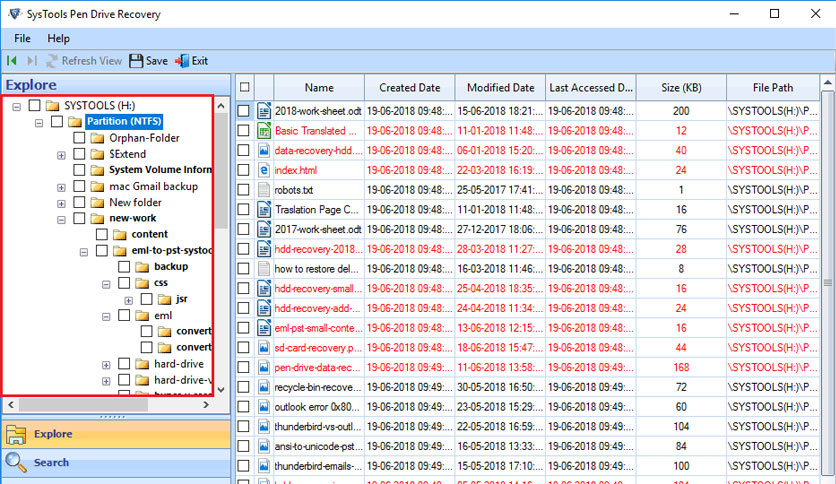Click the SYSTOOLS (H:) drive folder icon
Screen dimensions: 836x484
click(52, 106)
